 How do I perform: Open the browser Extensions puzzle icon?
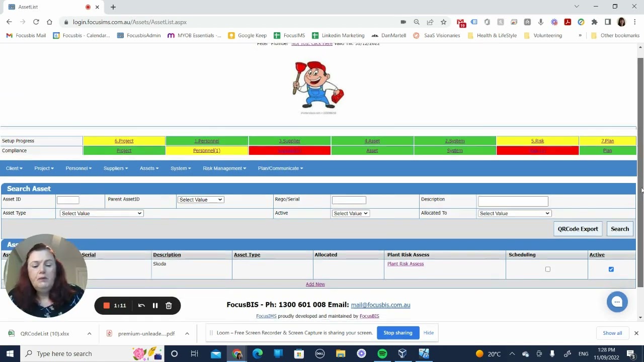tap(594, 22)
